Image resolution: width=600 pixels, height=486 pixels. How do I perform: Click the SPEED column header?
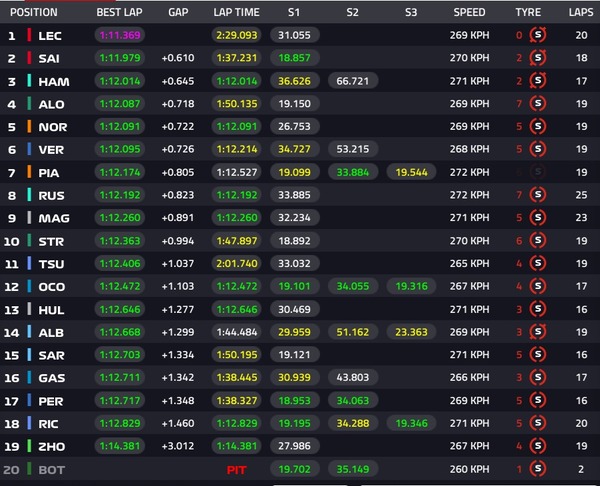pos(469,12)
